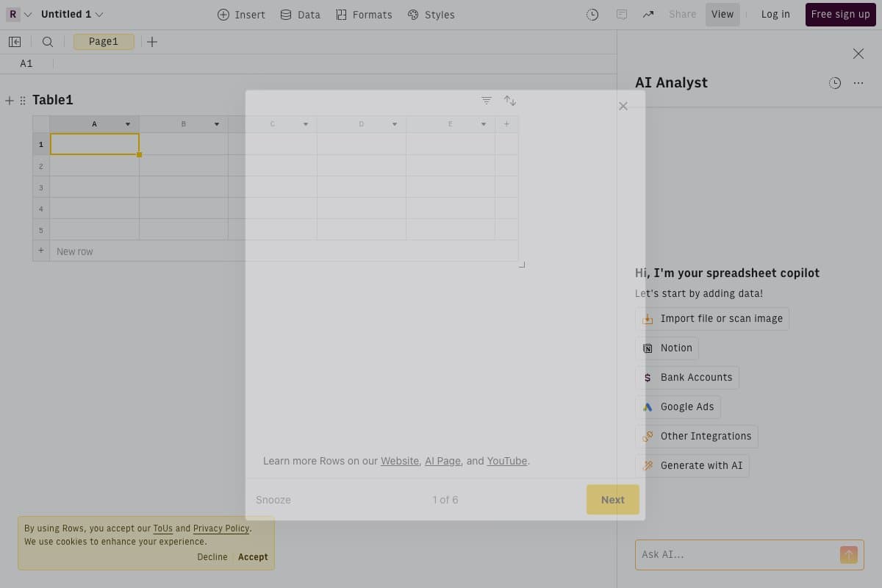Click the Ask AI input field

pos(735,554)
